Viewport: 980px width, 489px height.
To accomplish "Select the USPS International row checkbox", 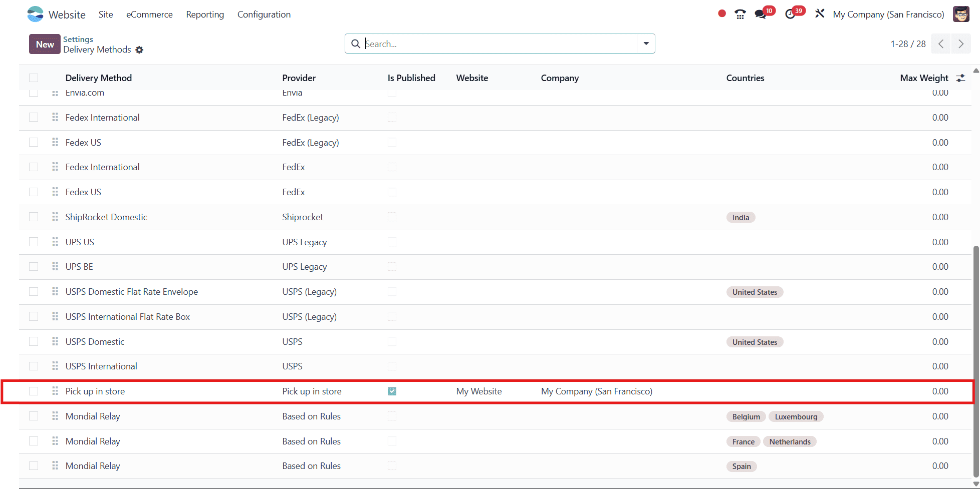I will click(34, 366).
